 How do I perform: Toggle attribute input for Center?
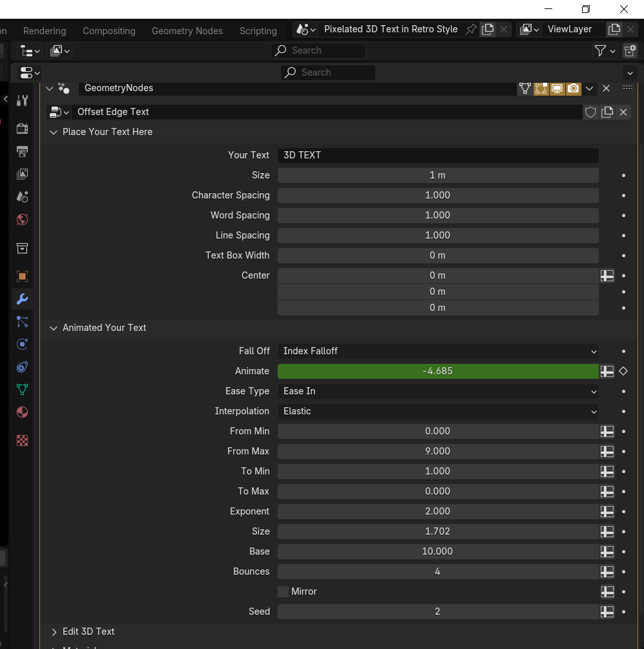tap(607, 275)
